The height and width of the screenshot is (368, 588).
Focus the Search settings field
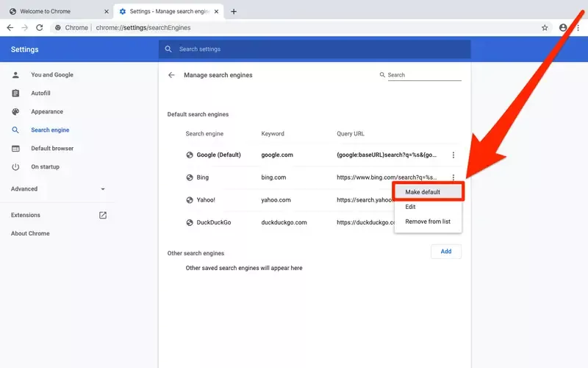coord(315,49)
